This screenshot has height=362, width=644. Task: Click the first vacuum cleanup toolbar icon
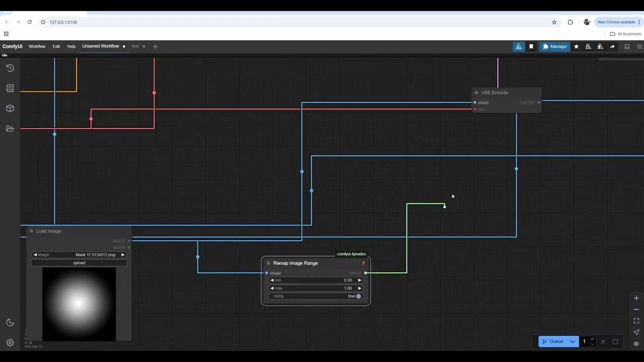tap(588, 46)
